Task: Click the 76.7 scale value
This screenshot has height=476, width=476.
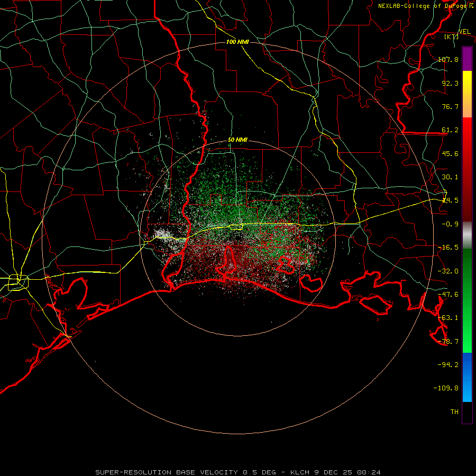Action: click(450, 106)
